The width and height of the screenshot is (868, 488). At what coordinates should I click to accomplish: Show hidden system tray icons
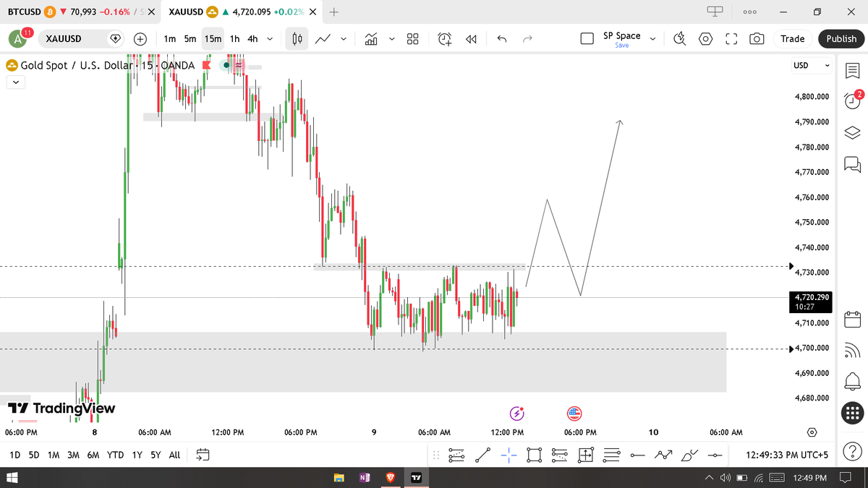coord(710,478)
